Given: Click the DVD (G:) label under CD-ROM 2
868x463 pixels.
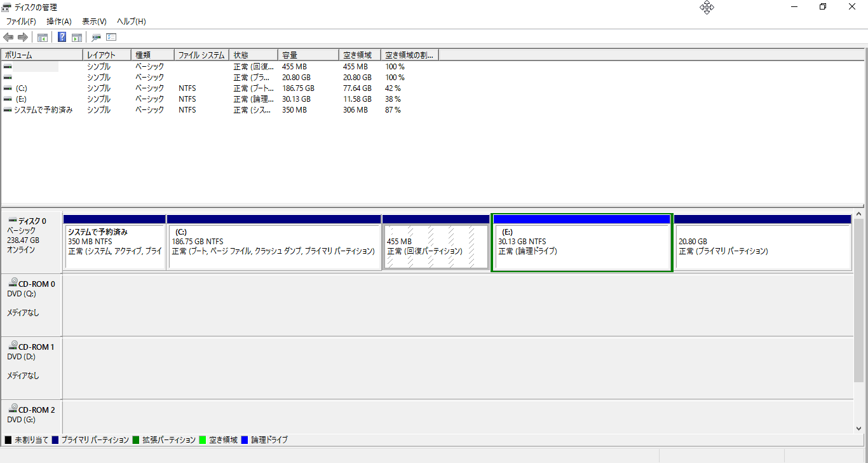Looking at the screenshot, I should click(x=21, y=420).
